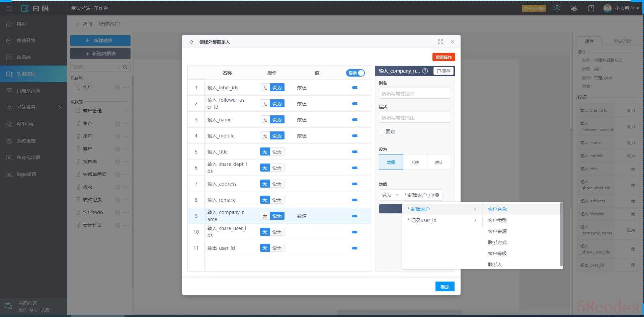Click settings sliders icon for 收款记录
This screenshot has height=317, width=644.
[x=117, y=200]
